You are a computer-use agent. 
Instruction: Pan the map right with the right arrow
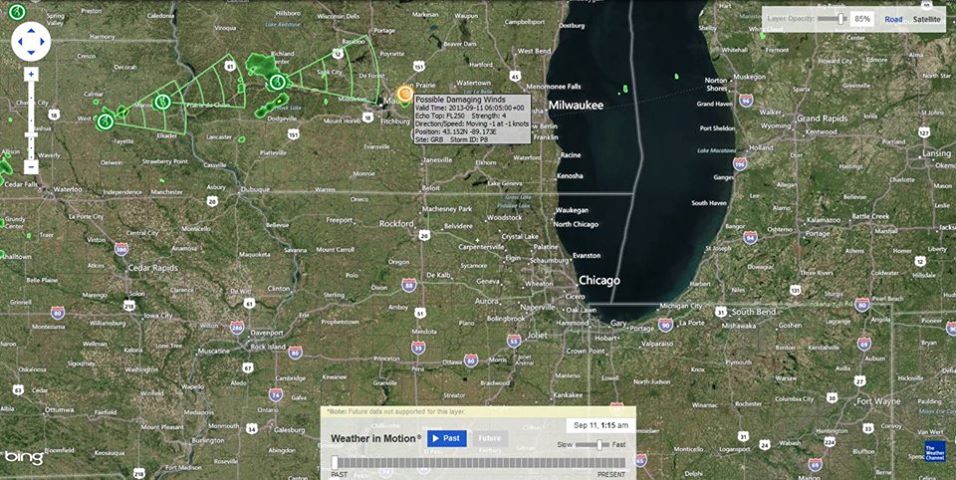click(43, 41)
